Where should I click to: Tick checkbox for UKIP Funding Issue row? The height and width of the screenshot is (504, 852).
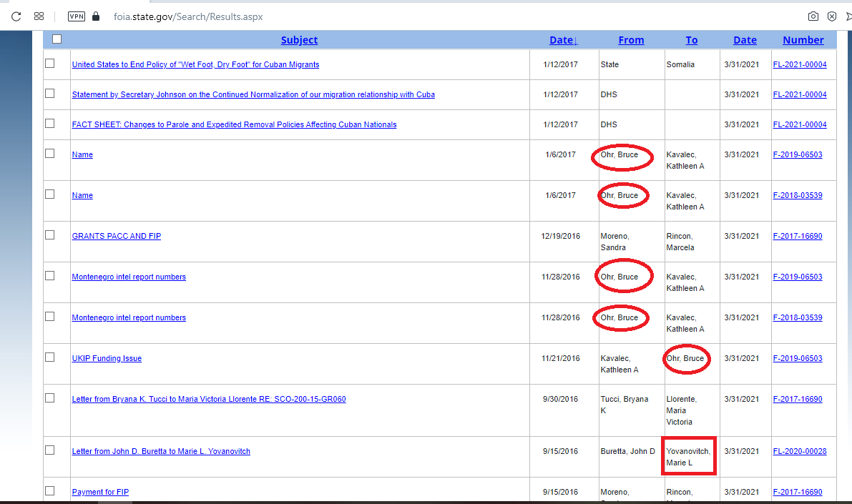50,357
